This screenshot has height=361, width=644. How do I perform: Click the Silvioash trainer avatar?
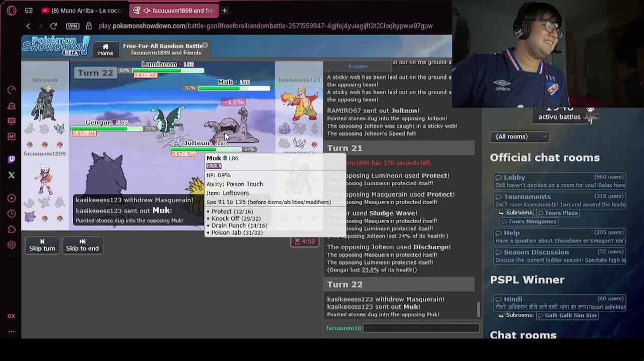[45, 102]
